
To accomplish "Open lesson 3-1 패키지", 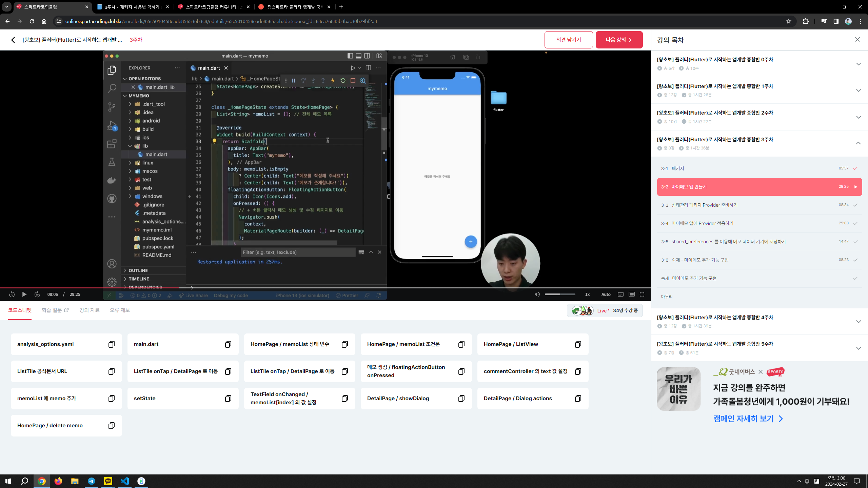I will tap(759, 168).
